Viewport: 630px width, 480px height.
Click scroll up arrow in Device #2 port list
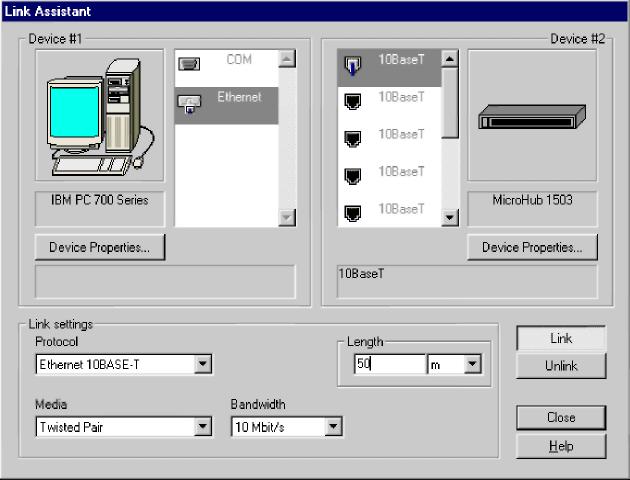pyautogui.click(x=450, y=59)
